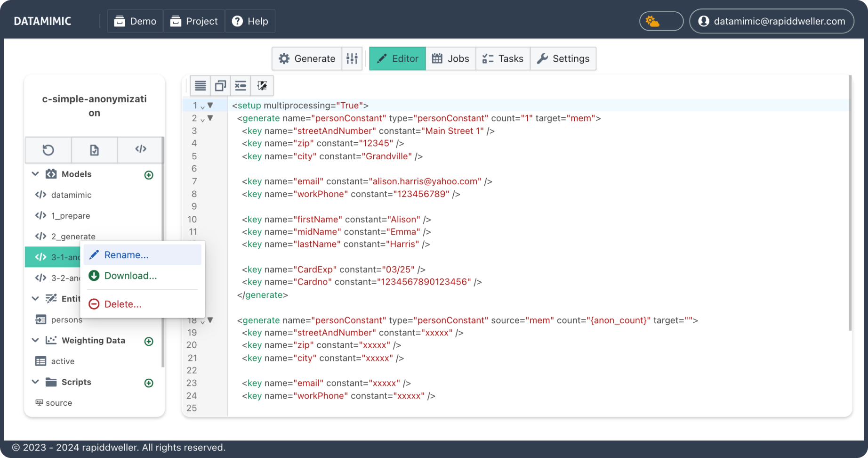
Task: Click the plus icon to add a Model
Action: 149,174
